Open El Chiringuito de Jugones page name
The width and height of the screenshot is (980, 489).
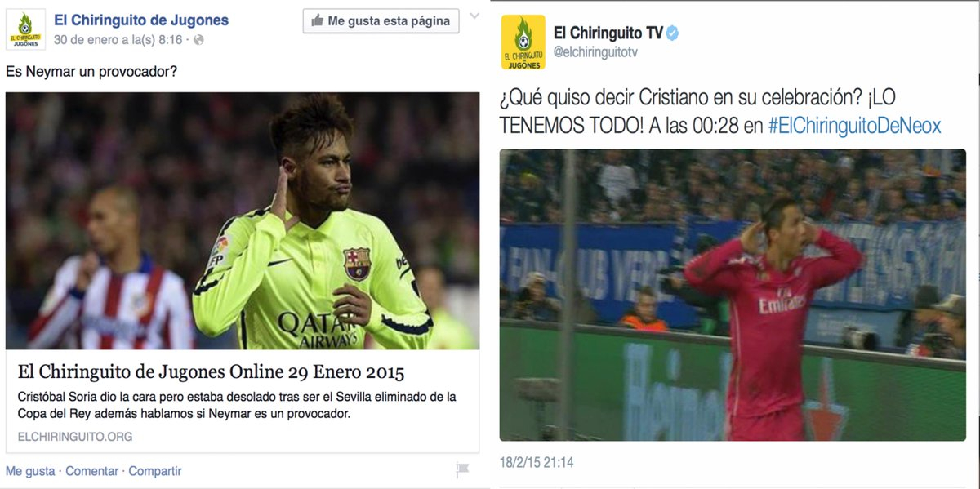[x=141, y=20]
